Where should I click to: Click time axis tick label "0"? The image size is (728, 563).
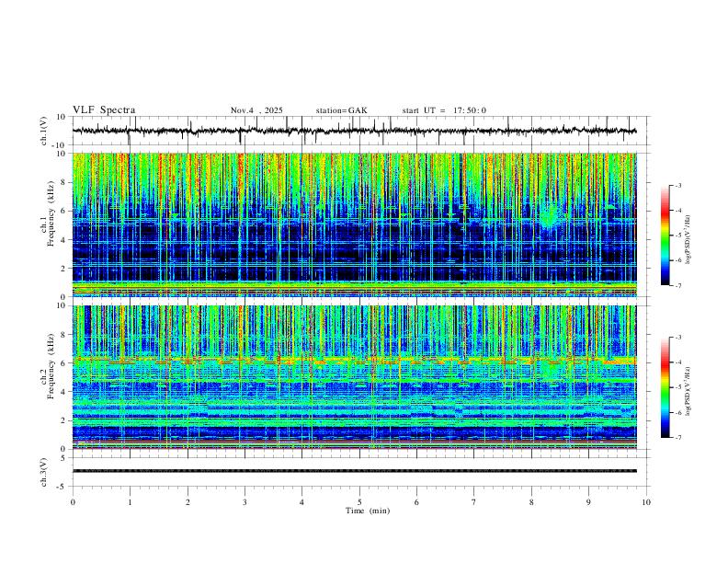coord(73,502)
